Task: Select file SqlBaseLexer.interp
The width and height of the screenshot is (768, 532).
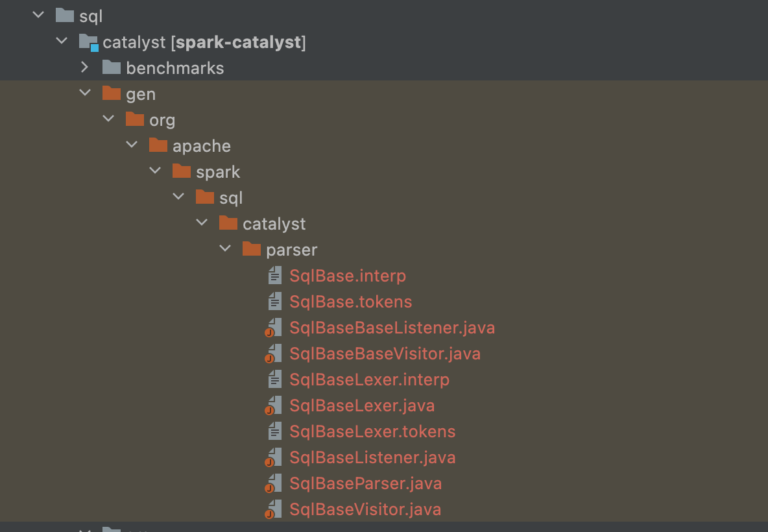Action: pyautogui.click(x=369, y=380)
